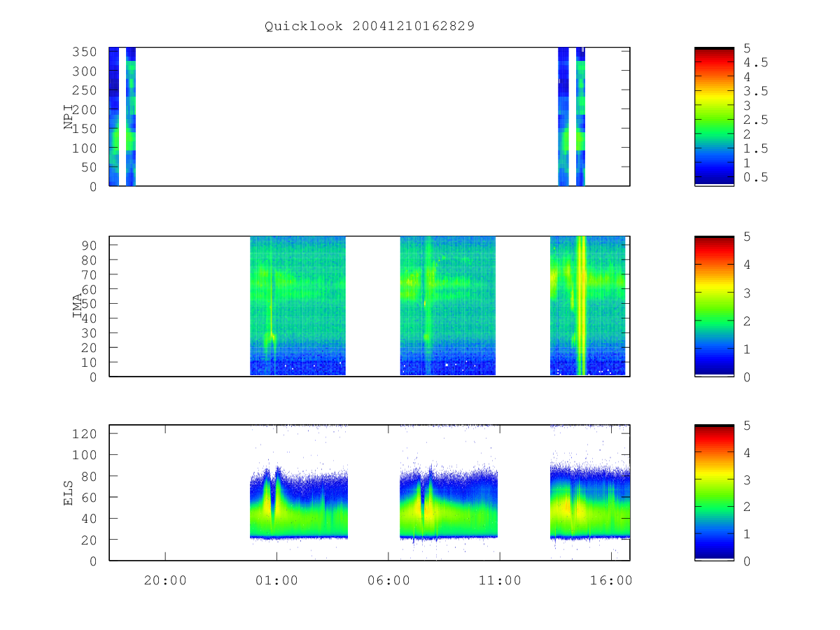Click the 2.5 label on NPI color bar
Viewport: 840px width, 630px height.
coord(755,120)
